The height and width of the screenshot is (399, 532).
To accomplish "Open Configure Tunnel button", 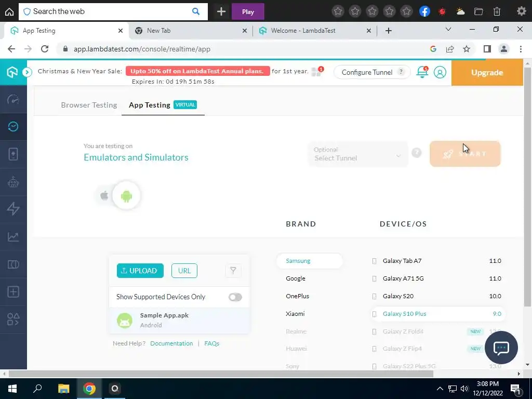I will (372, 72).
